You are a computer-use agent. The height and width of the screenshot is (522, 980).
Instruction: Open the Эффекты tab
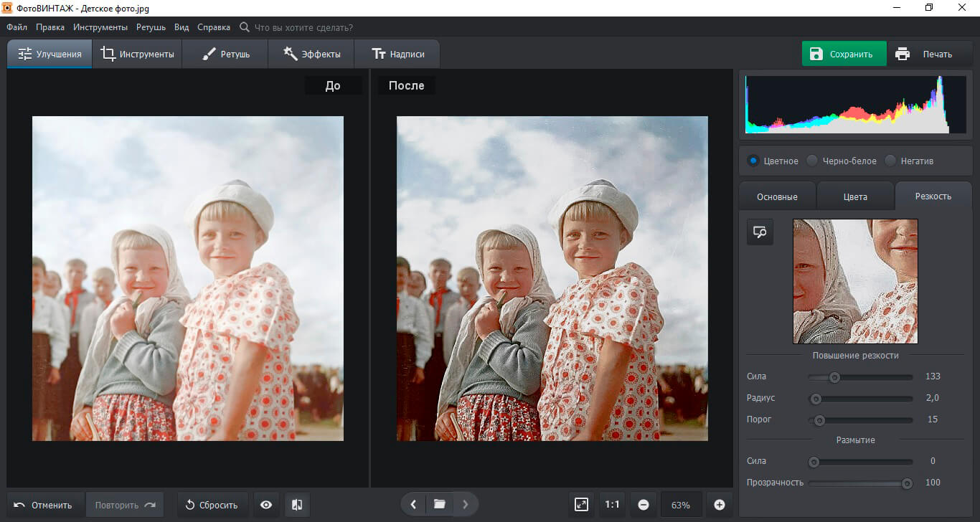pyautogui.click(x=311, y=54)
